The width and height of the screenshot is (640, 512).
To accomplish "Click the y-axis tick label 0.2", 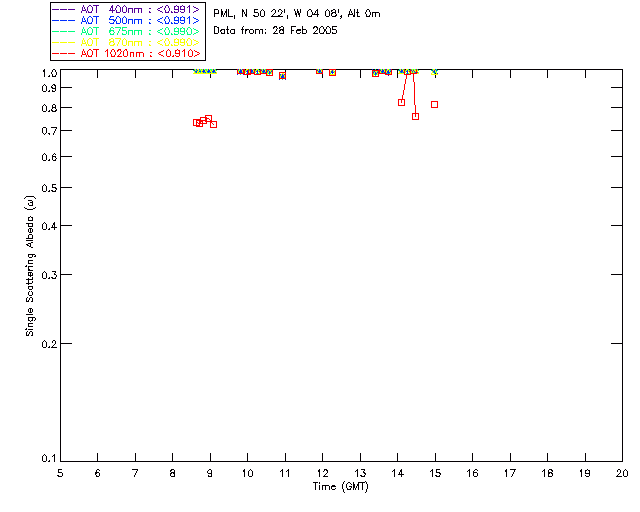I will coord(49,344).
